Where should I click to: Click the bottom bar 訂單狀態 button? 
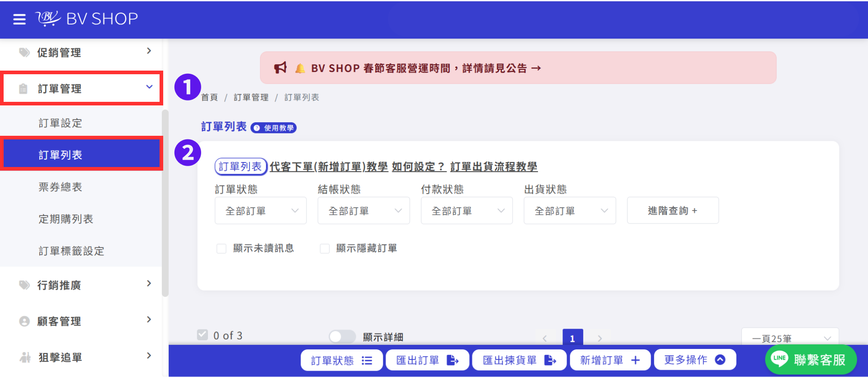[342, 360]
